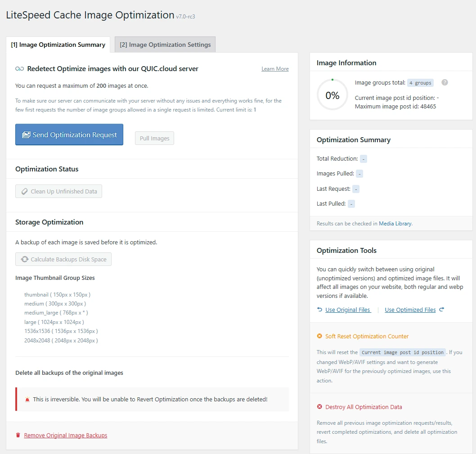The height and width of the screenshot is (454, 476).
Task: Click the redo arrow icon after Use Optimized Files
Action: 442,310
